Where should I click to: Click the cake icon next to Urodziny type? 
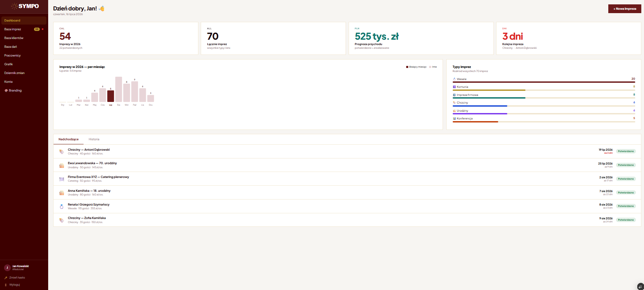[x=454, y=111]
